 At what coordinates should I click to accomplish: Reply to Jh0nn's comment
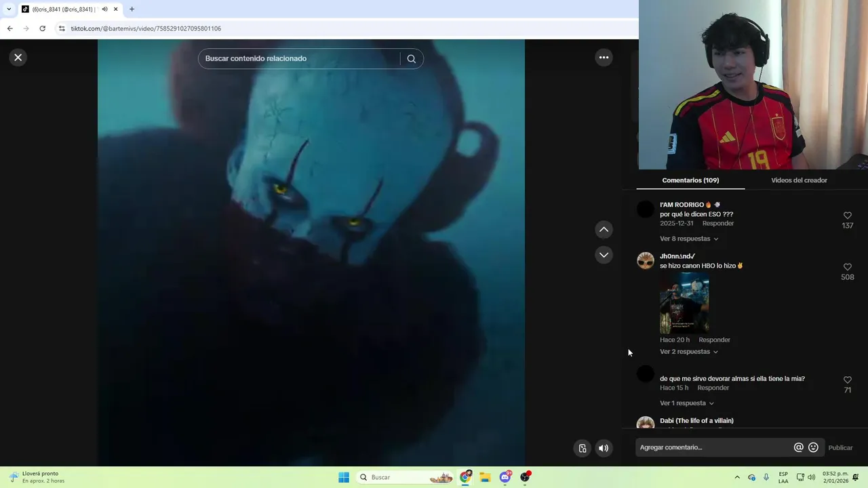tap(714, 340)
